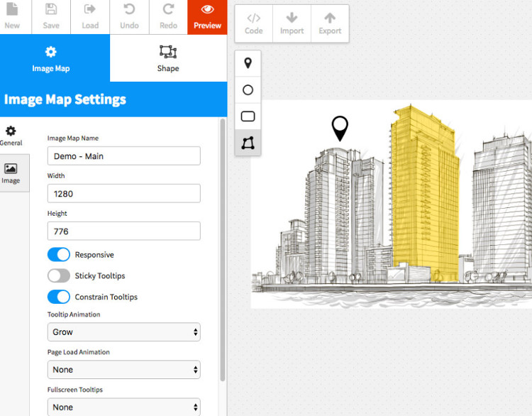Image resolution: width=532 pixels, height=416 pixels.
Task: Click the settings panel vertical scrollbar
Action: [223, 250]
